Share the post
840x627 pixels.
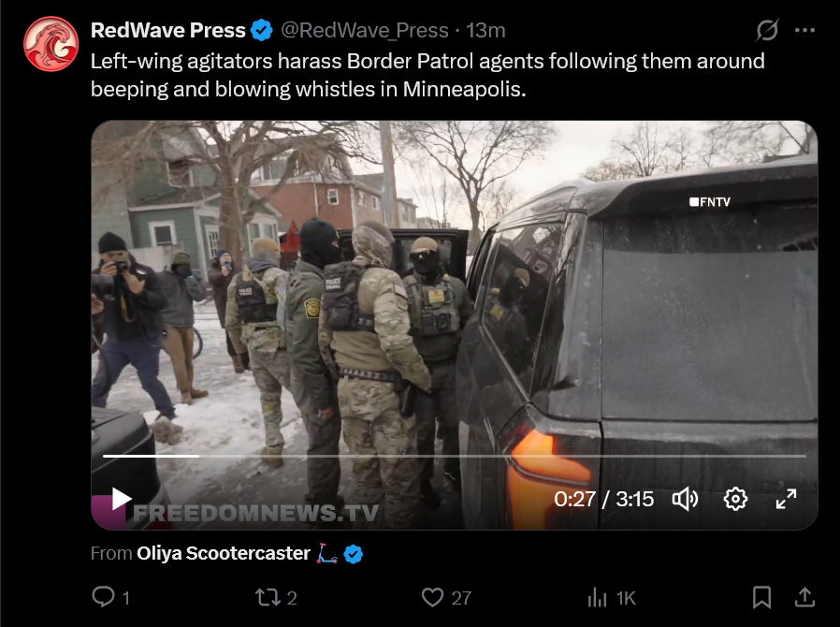804,597
